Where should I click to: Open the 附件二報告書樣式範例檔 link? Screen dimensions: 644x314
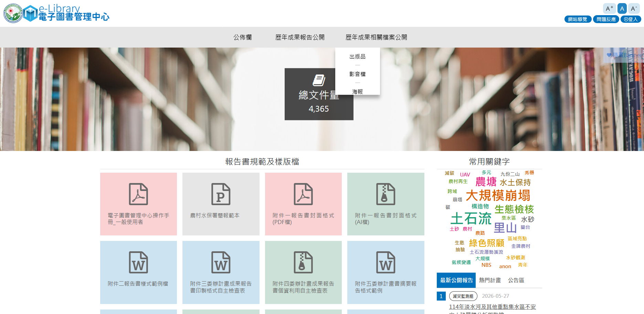coord(138,284)
